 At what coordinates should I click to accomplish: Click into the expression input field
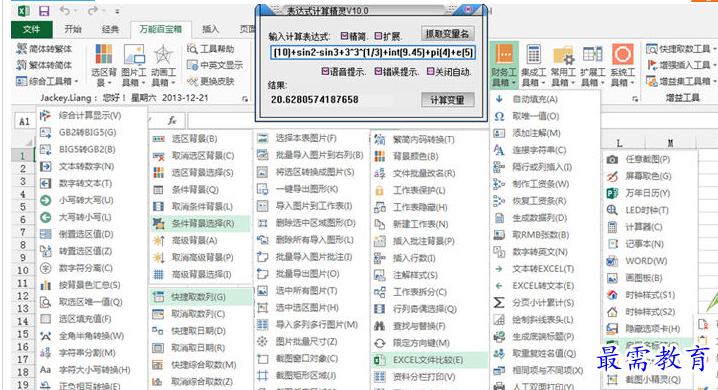pos(373,53)
